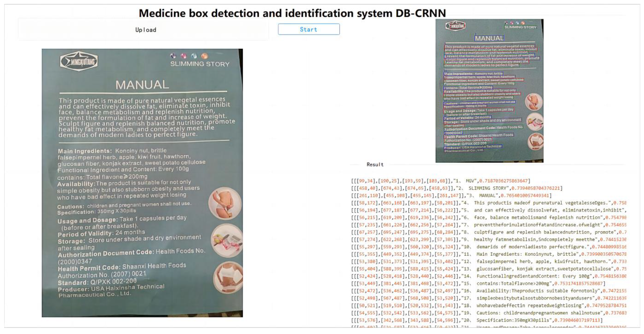Click the white shorts circular photo
This screenshot has width=644, height=334.
228,277
